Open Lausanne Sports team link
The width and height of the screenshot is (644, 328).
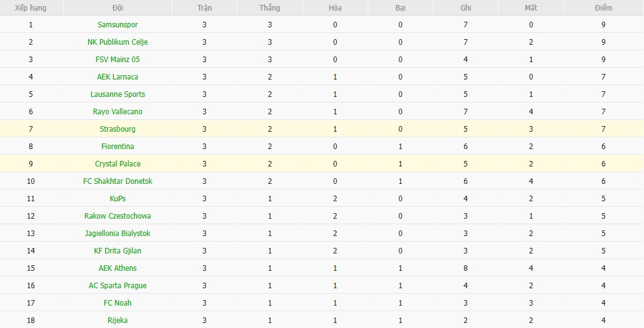pyautogui.click(x=117, y=94)
